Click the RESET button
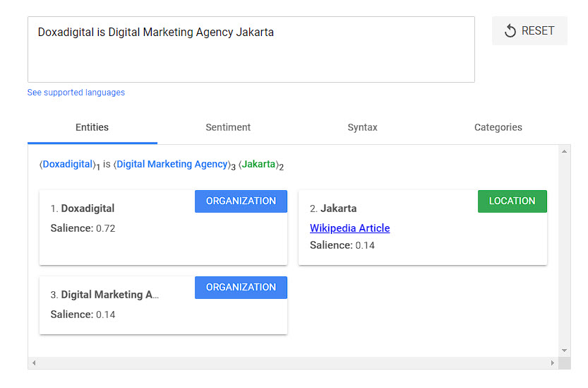Viewport: 588px width, 388px height. [529, 31]
